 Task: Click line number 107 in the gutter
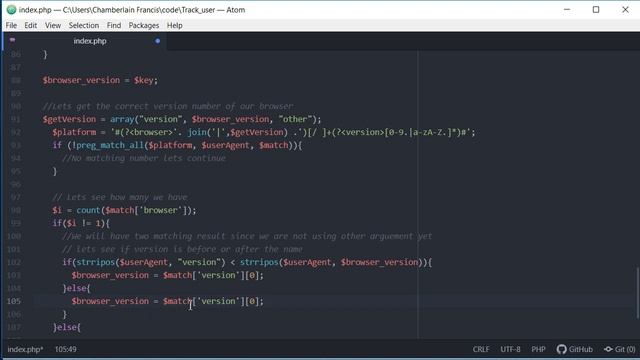pyautogui.click(x=14, y=327)
